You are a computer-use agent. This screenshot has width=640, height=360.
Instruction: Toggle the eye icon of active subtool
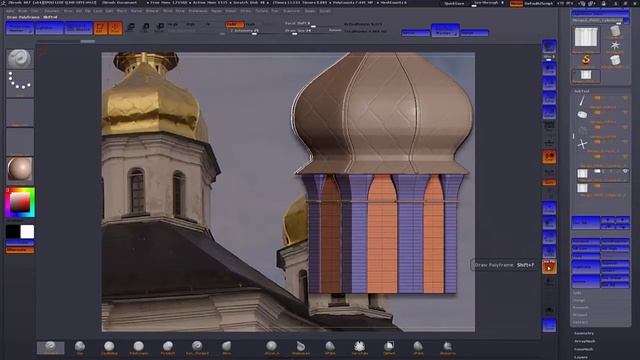[x=625, y=171]
